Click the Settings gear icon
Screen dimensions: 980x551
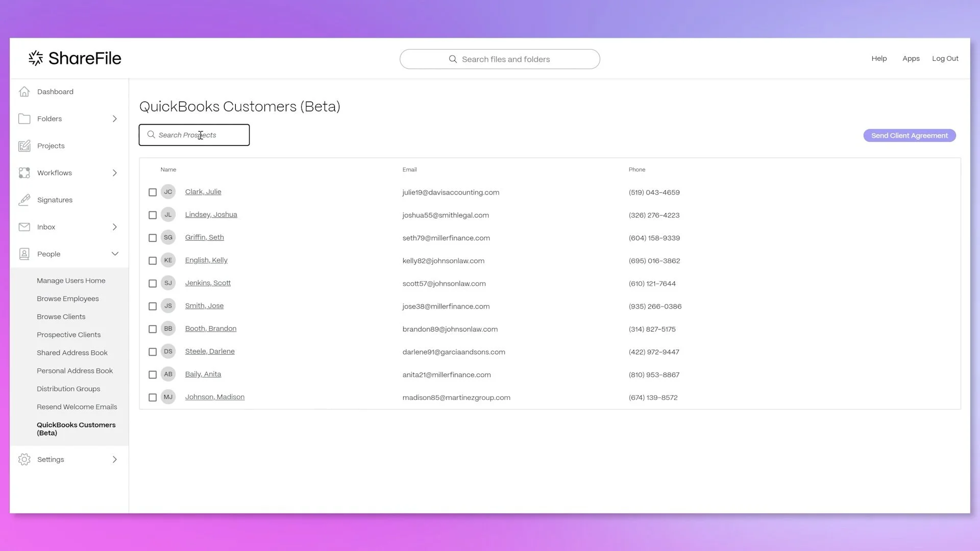24,460
